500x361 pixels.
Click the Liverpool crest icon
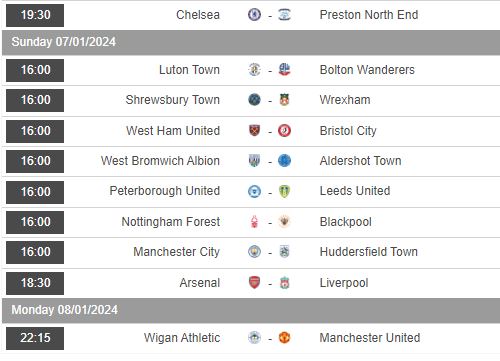[x=284, y=283]
